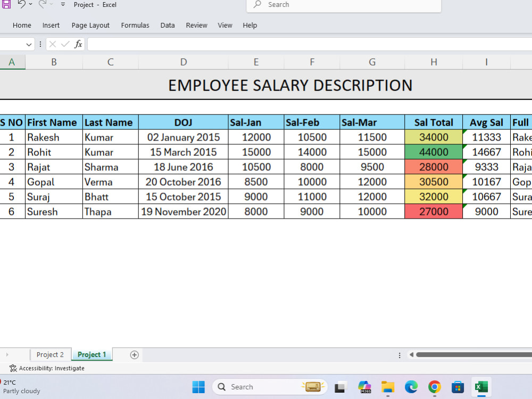Click Accessibility: Investigate in status bar
The image size is (532, 399).
click(x=47, y=368)
